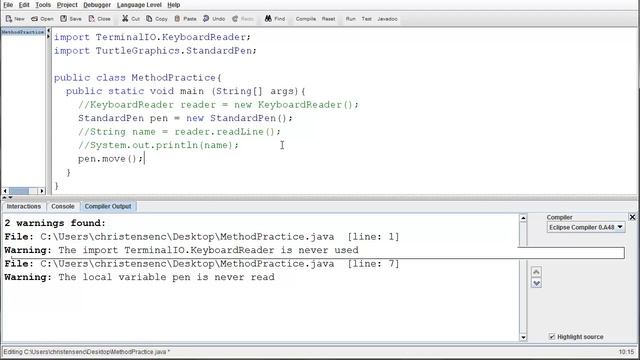Open the Find dialog with the binoculars button
Image resolution: width=640 pixels, height=360 pixels.
coord(275,19)
